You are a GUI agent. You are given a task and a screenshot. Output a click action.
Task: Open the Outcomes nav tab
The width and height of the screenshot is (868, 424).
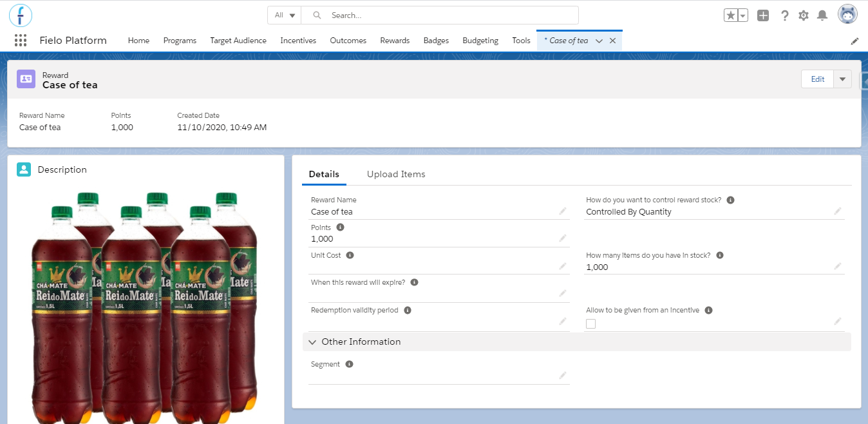pyautogui.click(x=348, y=41)
